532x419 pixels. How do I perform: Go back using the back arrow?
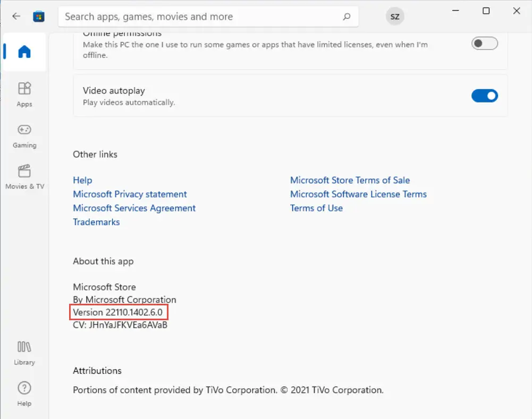tap(16, 16)
